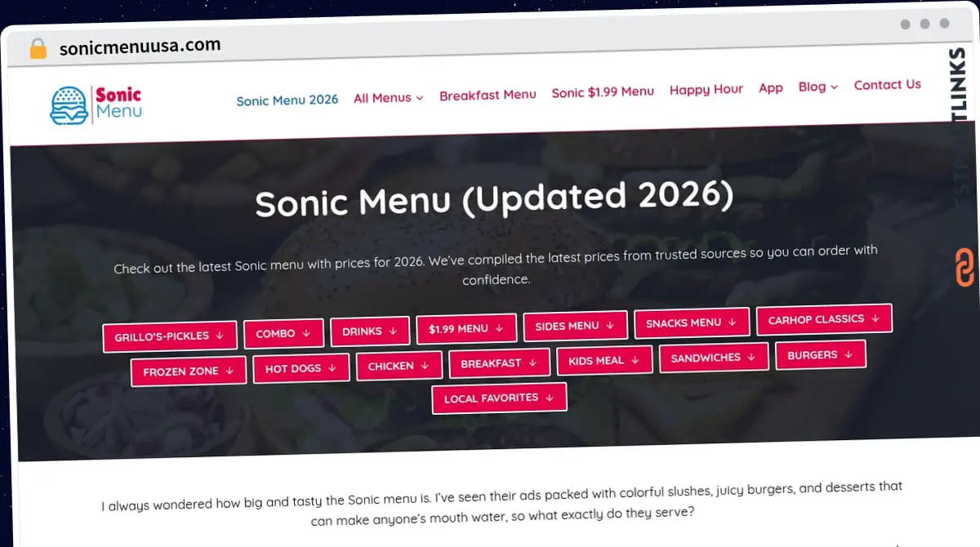Jump to the Sandwiches section
Viewport: 980px width, 547px height.
[714, 357]
